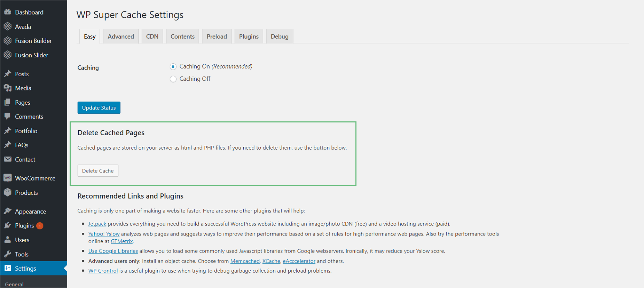The height and width of the screenshot is (288, 644).
Task: Click the Plugins plug icon
Action: [8, 225]
